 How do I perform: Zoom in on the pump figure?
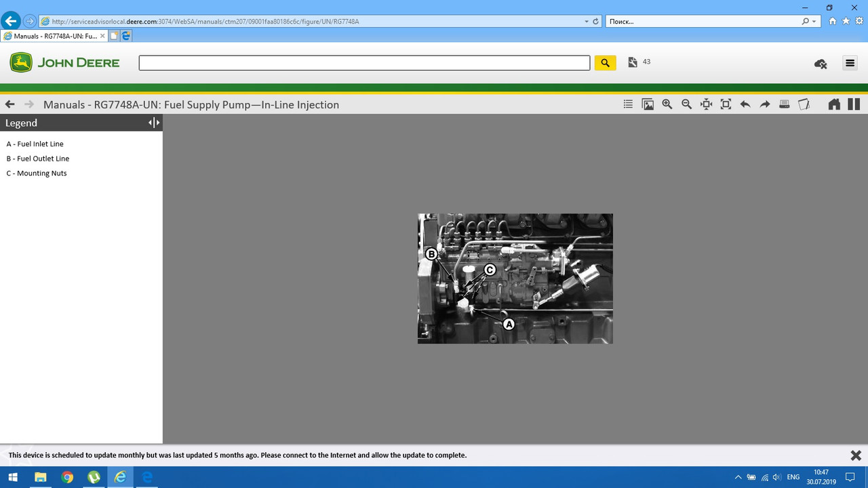click(x=667, y=104)
